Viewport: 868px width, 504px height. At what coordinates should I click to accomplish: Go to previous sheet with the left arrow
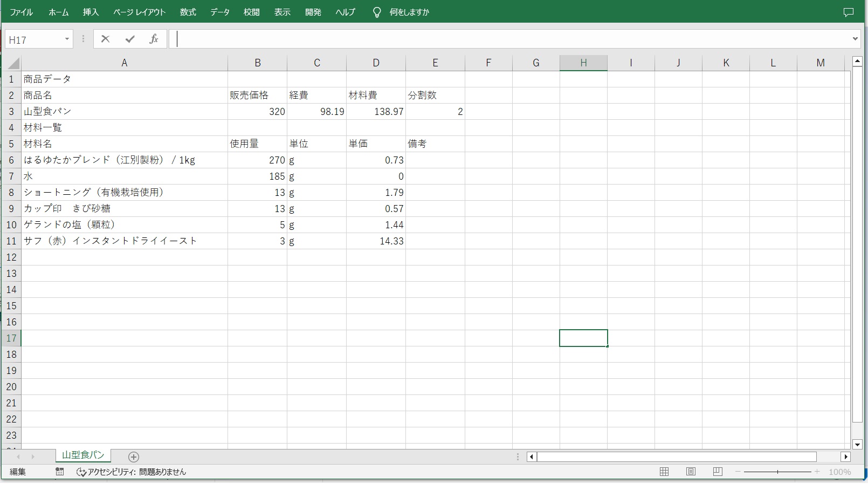click(18, 457)
